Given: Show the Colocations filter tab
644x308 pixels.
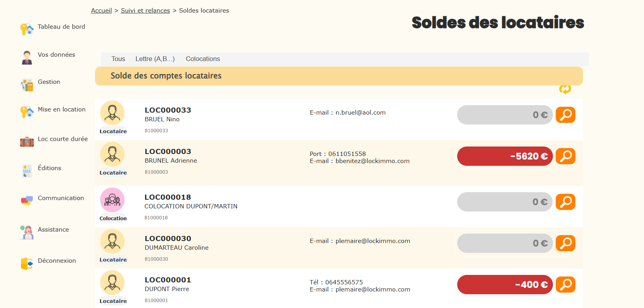Looking at the screenshot, I should click(x=203, y=59).
